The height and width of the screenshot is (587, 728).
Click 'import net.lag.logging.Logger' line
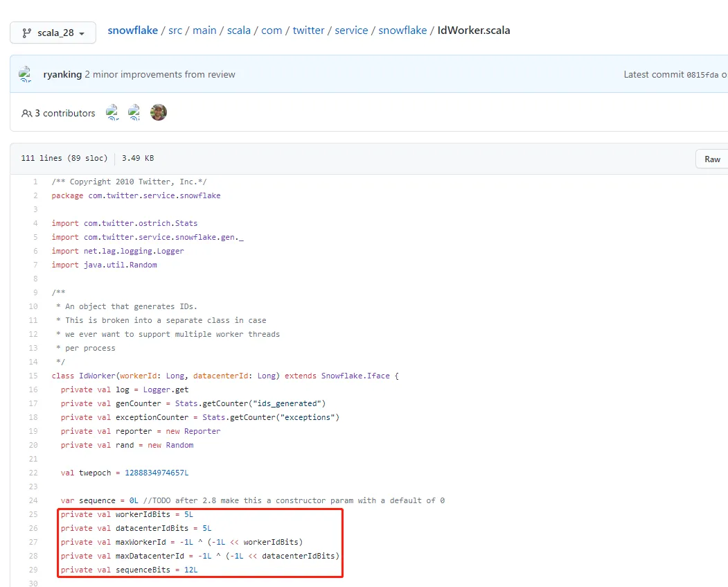click(118, 252)
